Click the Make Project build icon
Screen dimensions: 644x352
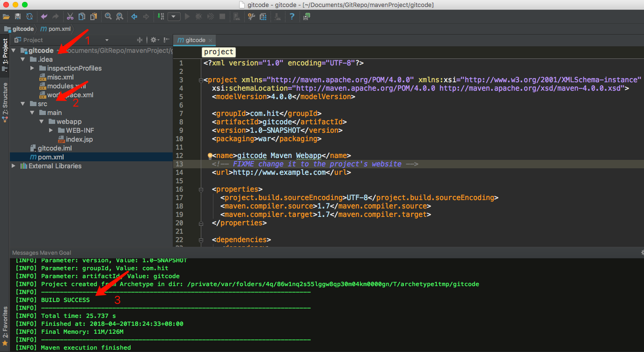click(161, 16)
